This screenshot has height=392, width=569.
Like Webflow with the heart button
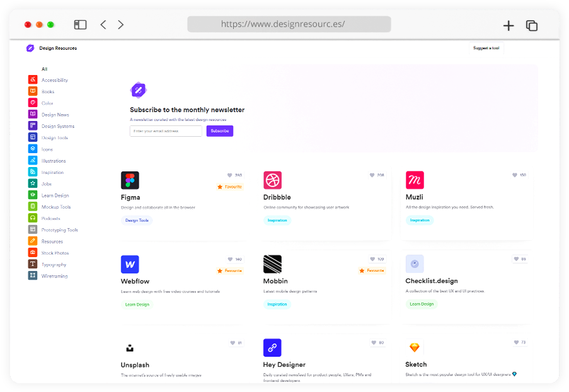click(234, 259)
